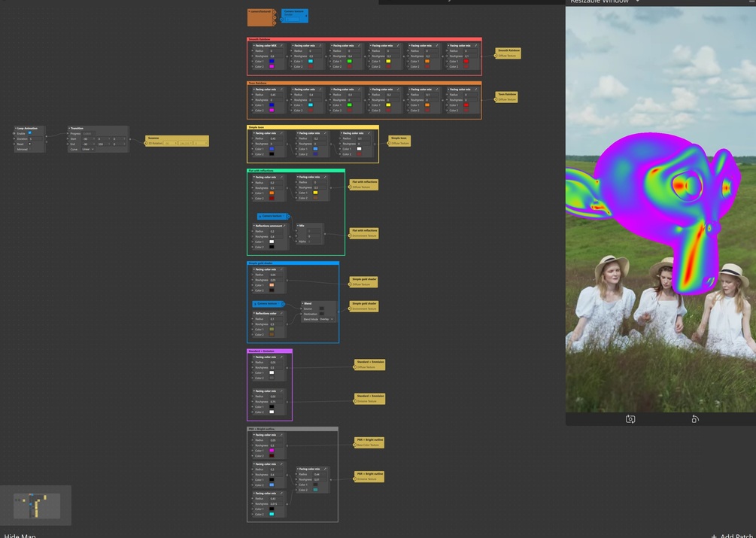Open the black Color 2 swatch in Reflections ammount
Image resolution: width=756 pixels, height=538 pixels.
(272, 248)
